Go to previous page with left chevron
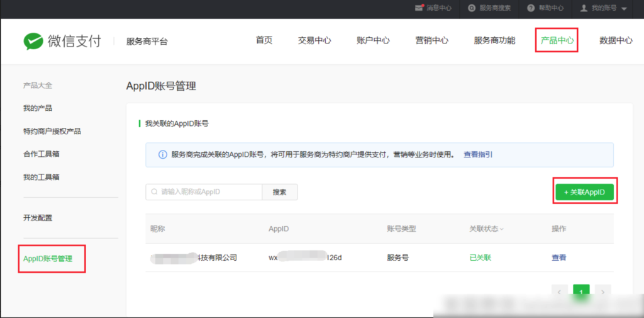Viewport: 644px width, 318px height. (560, 292)
